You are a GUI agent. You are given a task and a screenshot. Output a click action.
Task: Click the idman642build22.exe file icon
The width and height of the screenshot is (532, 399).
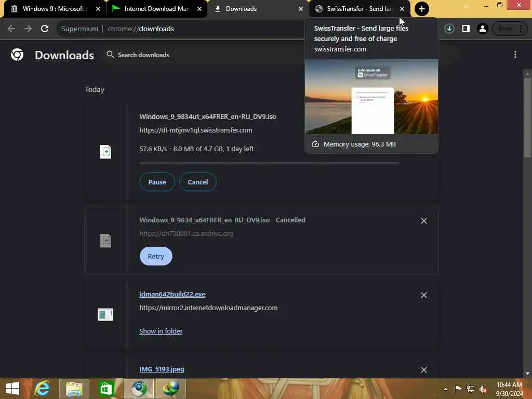(x=105, y=314)
